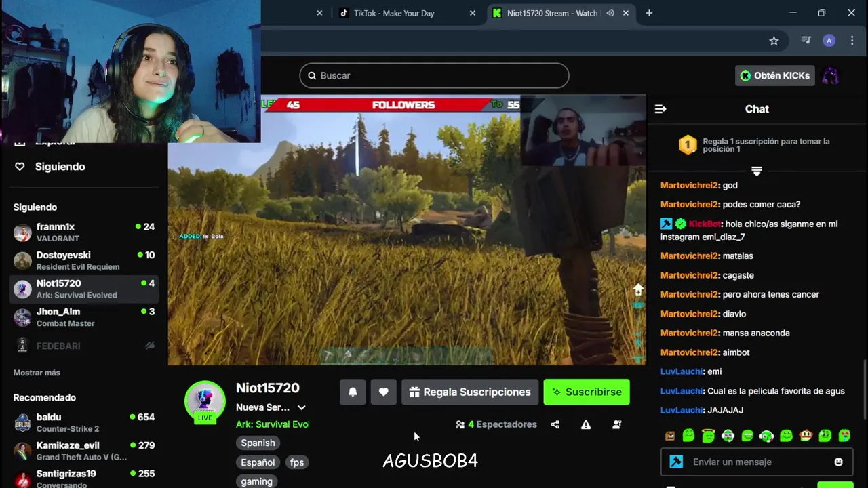Collapse the chat panel with the arrow icon

pos(660,109)
